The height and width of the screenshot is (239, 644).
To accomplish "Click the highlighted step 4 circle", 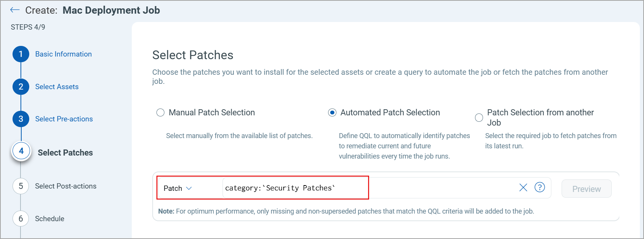I will pyautogui.click(x=21, y=151).
